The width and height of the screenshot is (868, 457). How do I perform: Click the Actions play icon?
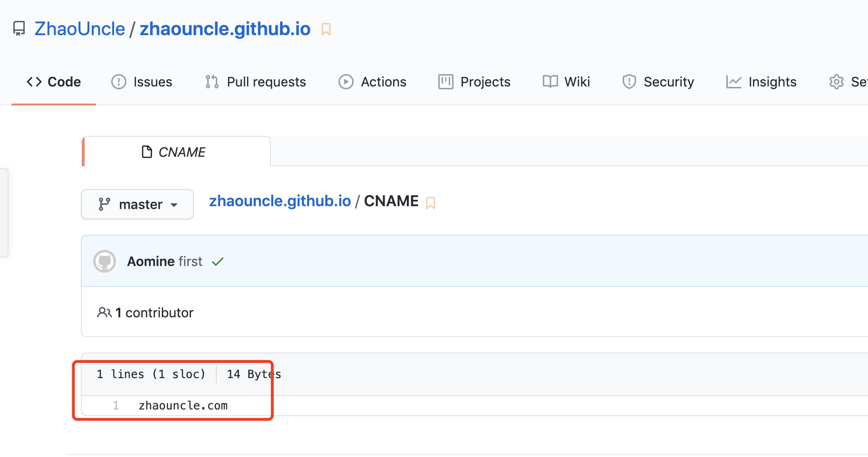click(x=346, y=82)
